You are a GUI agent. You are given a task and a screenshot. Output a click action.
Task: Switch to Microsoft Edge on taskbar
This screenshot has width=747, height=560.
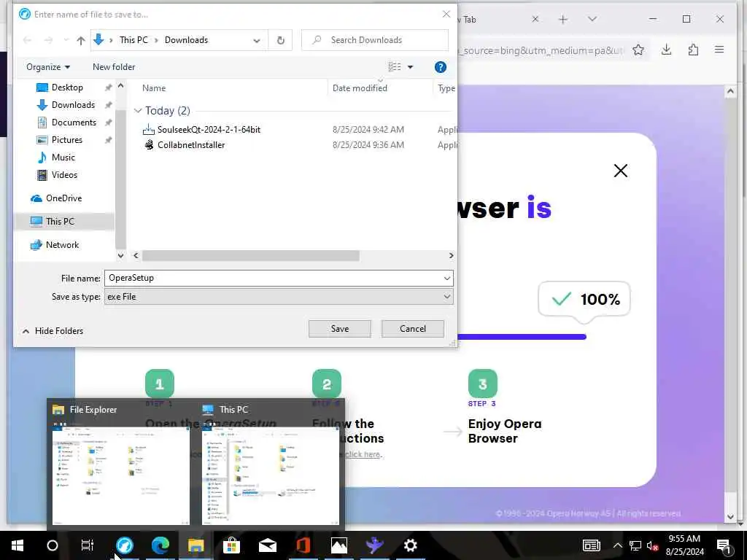click(x=160, y=545)
